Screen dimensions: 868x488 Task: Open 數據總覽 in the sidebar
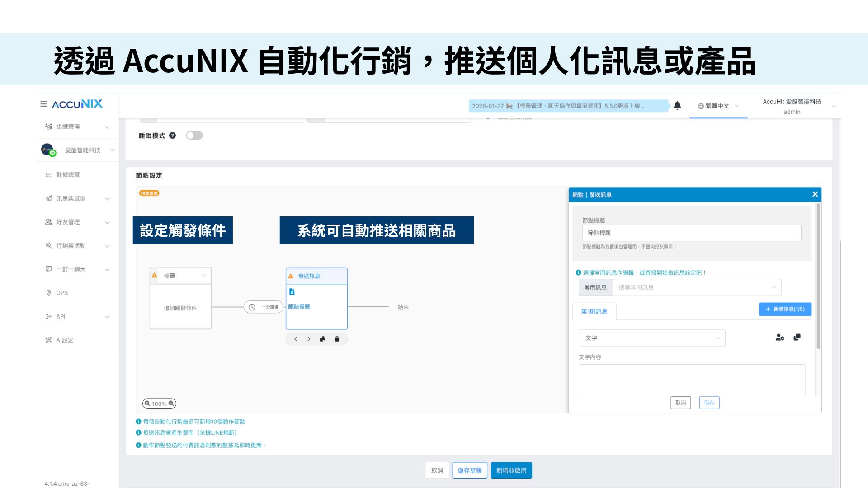click(x=68, y=175)
